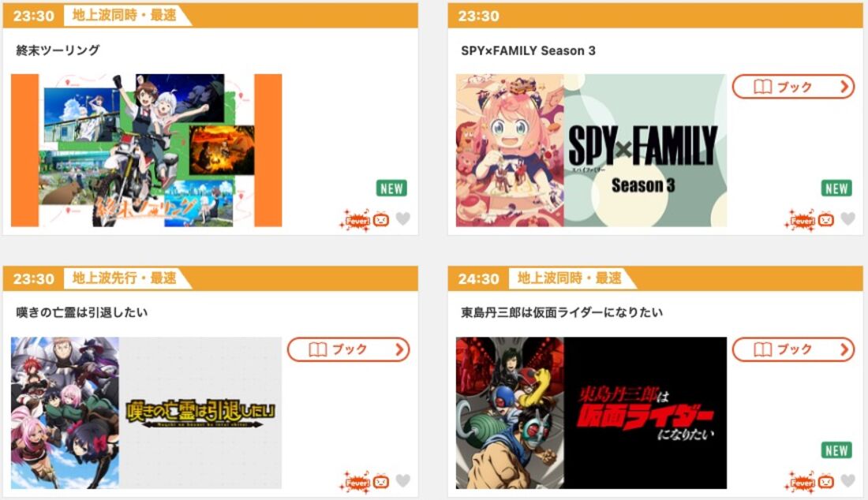Viewport: 868px width, 500px height.
Task: Click the TV face icon on 嘆きの亡霊 card
Action: click(x=381, y=482)
